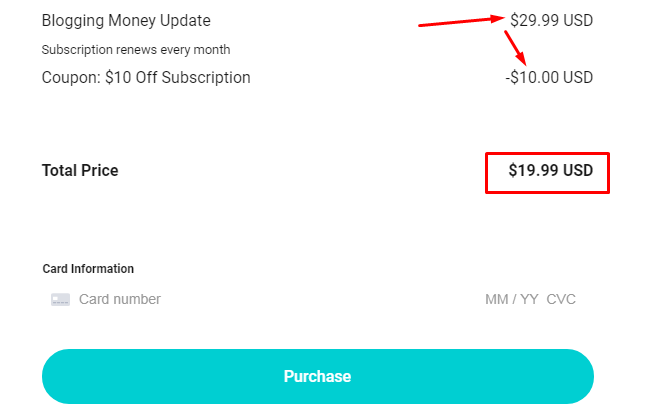
Task: Click the $19.99 USD total amount
Action: click(x=550, y=171)
